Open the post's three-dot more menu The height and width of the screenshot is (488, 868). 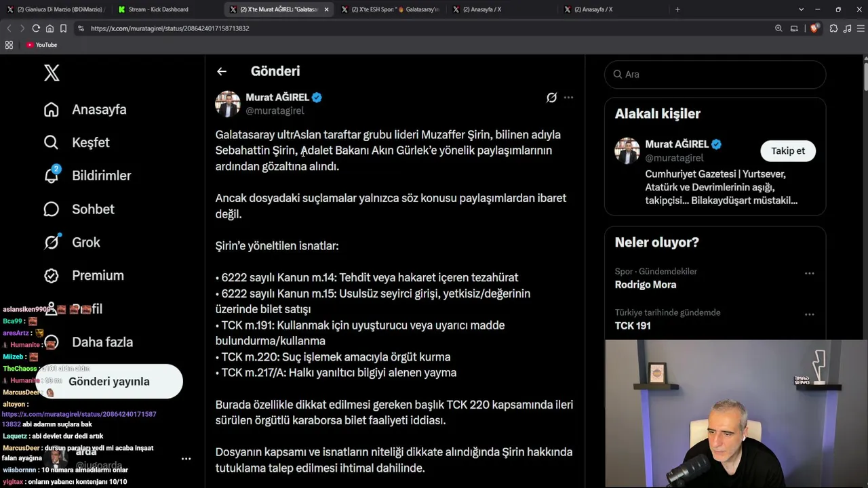coord(568,98)
